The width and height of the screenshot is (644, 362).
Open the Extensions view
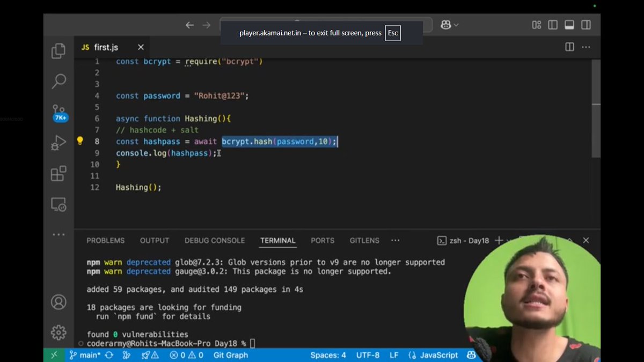[58, 174]
